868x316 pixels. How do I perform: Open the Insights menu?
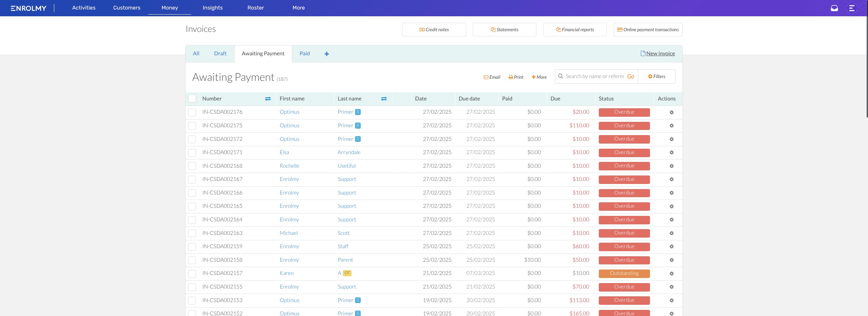[x=213, y=8]
